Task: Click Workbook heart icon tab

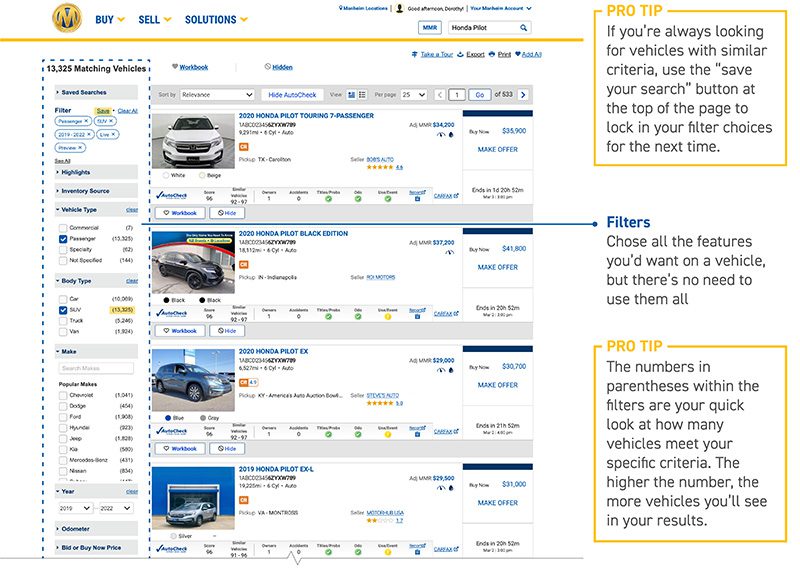Action: [174, 66]
